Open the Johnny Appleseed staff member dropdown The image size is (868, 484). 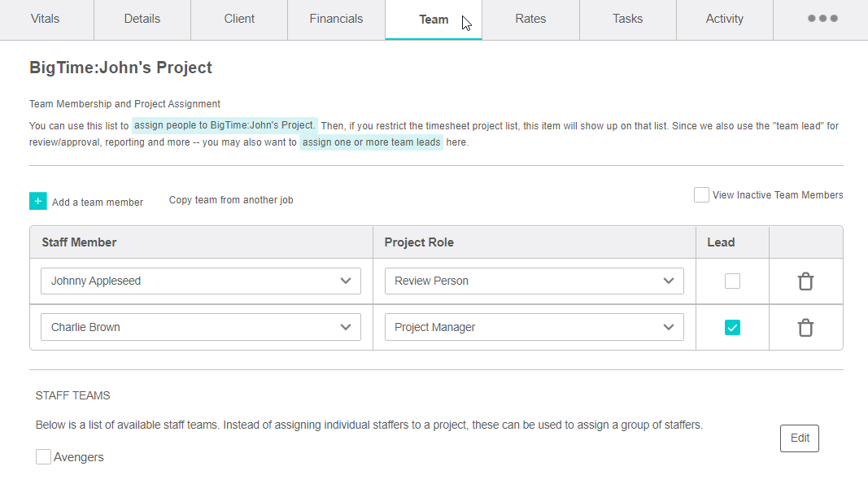coord(200,281)
